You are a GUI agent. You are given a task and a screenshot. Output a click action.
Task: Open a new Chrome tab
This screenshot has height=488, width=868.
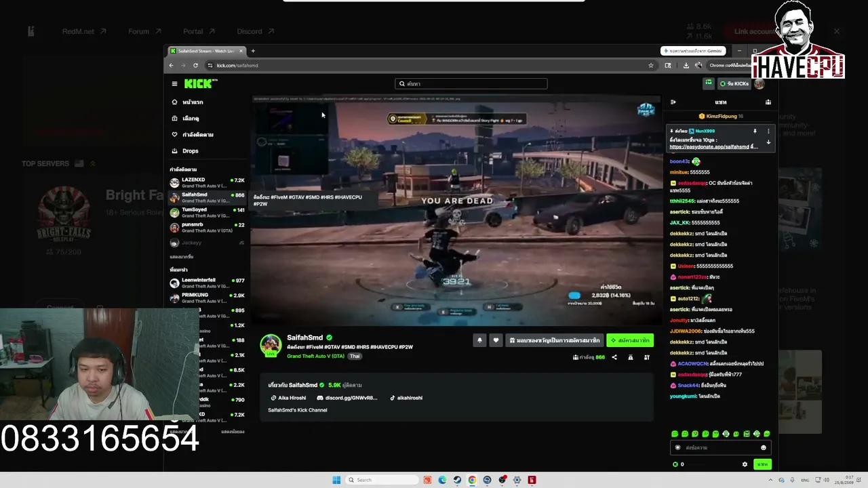(253, 51)
